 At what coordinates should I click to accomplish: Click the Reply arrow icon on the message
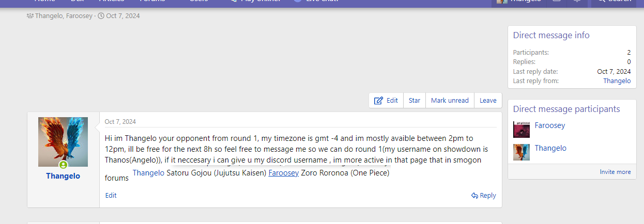click(x=474, y=196)
